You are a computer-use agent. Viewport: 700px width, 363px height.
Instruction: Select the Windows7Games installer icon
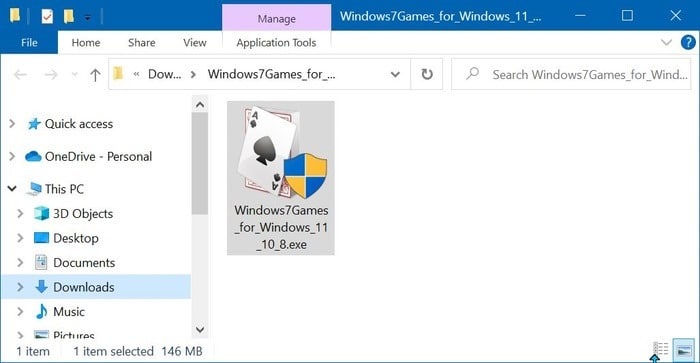(282, 152)
